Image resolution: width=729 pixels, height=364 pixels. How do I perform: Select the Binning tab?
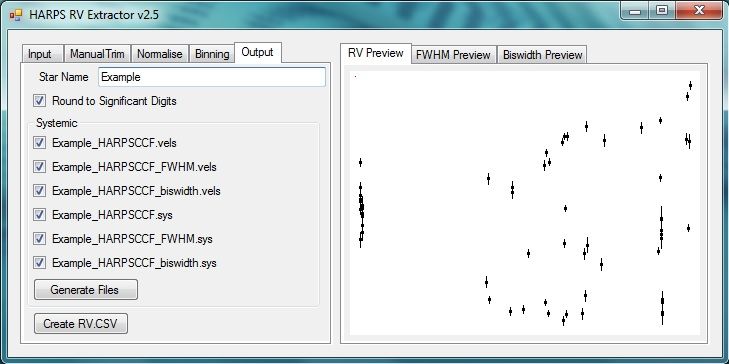(x=212, y=54)
